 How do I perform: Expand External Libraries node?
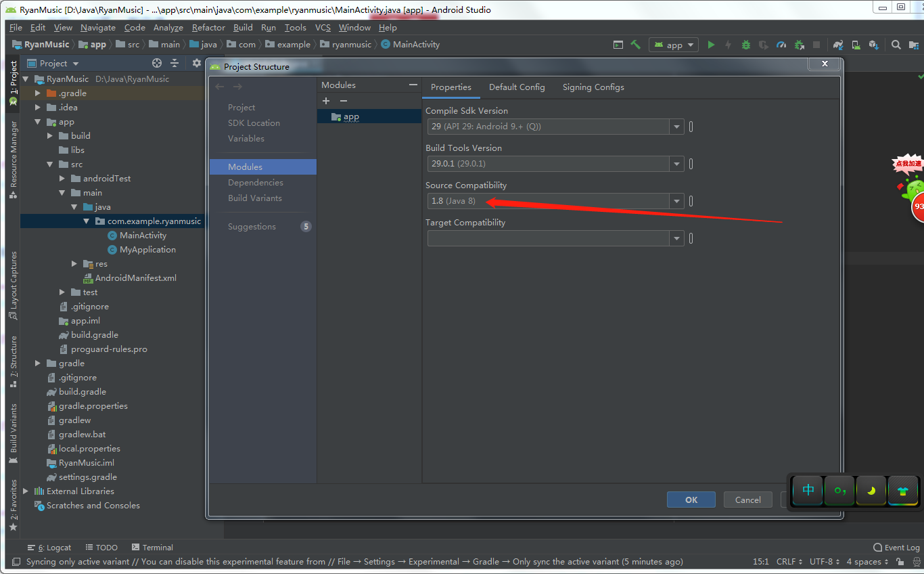click(x=26, y=491)
